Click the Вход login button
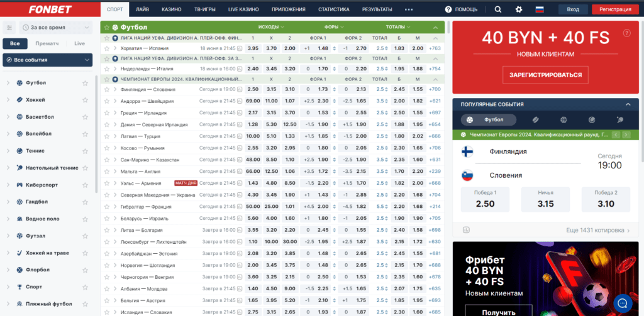 (572, 9)
